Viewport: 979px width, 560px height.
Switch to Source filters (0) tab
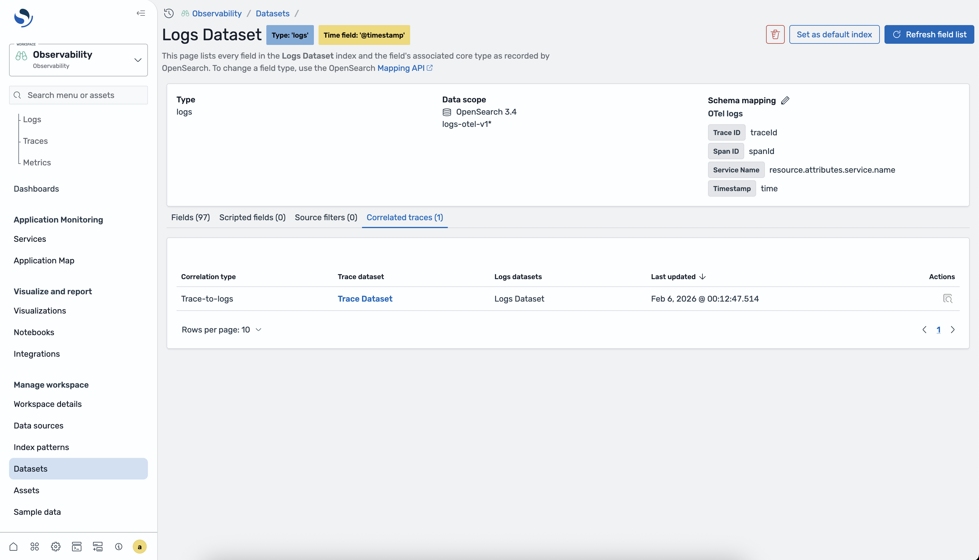326,217
